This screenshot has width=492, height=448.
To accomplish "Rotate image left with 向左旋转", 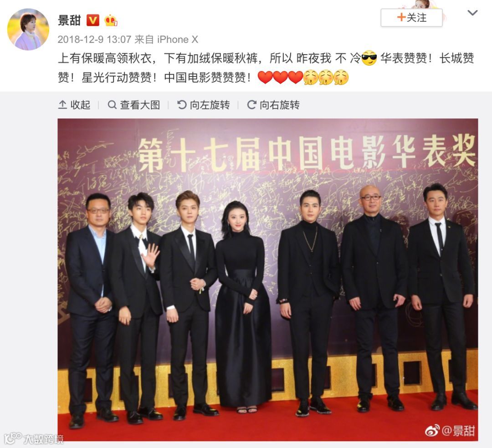I will pyautogui.click(x=203, y=105).
